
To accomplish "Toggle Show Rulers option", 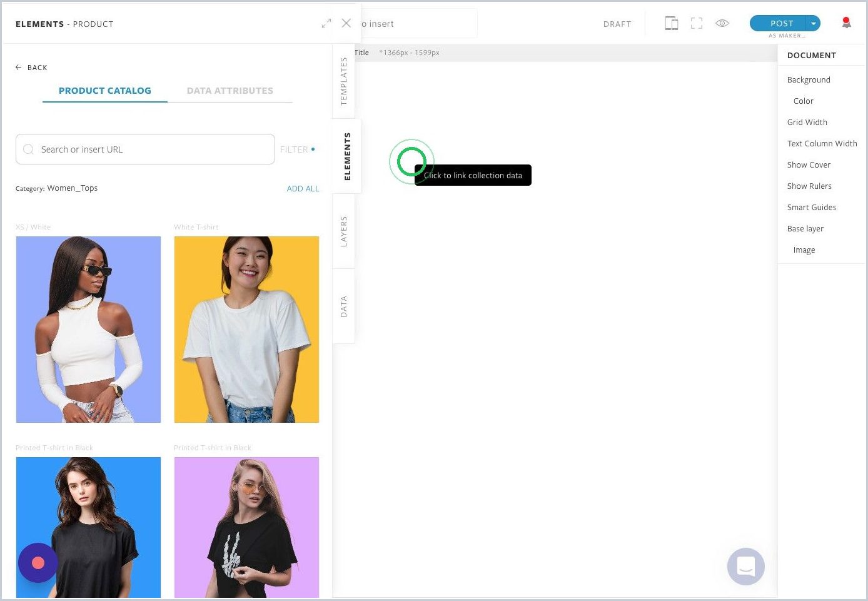I will pyautogui.click(x=809, y=186).
